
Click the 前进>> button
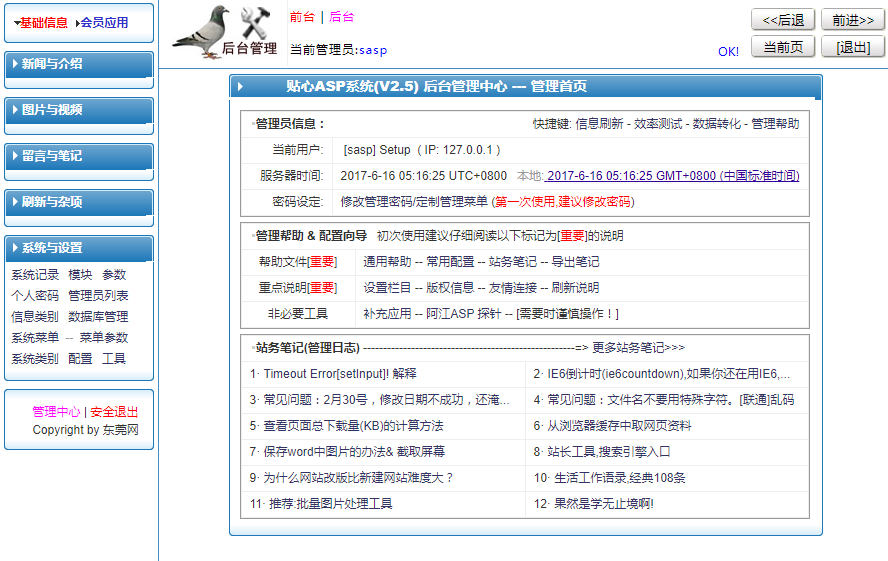coord(853,20)
